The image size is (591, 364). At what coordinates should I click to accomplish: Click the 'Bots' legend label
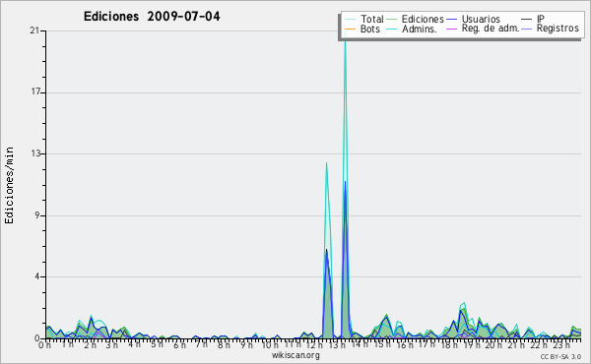tap(370, 29)
